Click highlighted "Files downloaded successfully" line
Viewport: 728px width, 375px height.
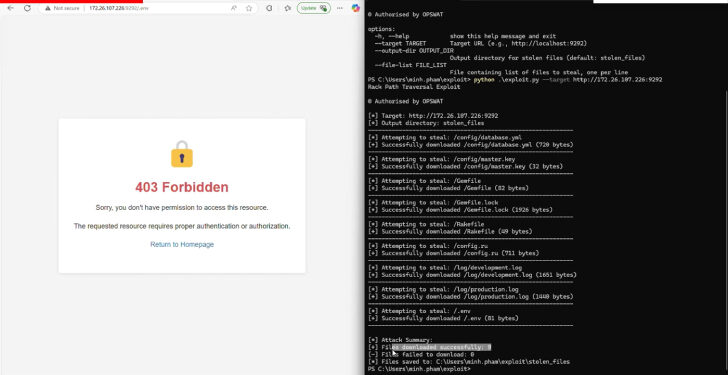click(429, 347)
